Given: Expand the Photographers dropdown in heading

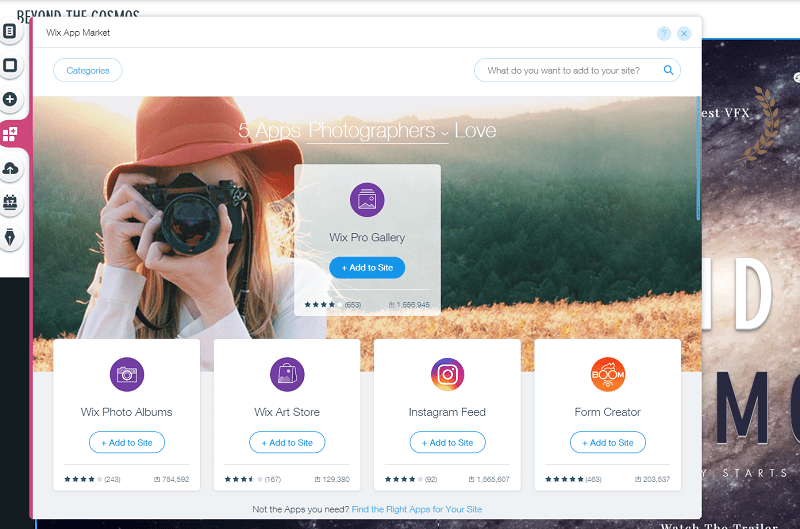Looking at the screenshot, I should click(x=378, y=131).
